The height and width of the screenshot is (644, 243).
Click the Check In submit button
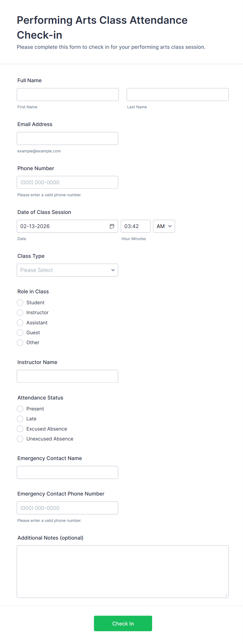pyautogui.click(x=123, y=623)
